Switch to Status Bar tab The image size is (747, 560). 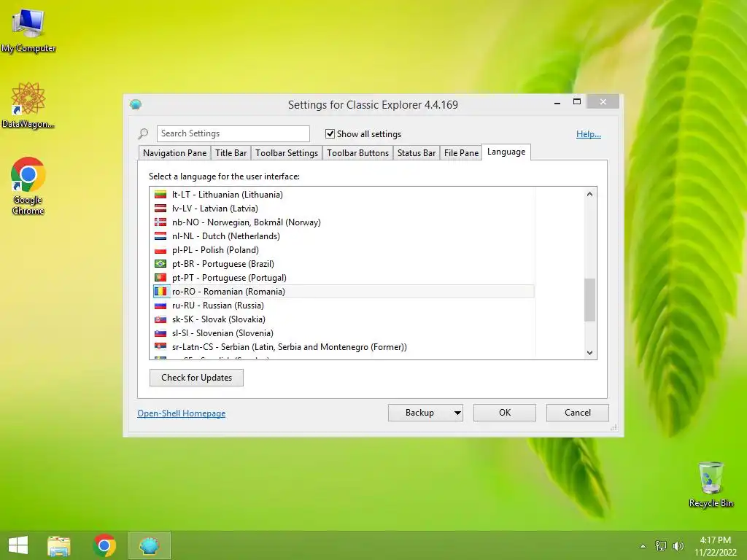pyautogui.click(x=417, y=153)
